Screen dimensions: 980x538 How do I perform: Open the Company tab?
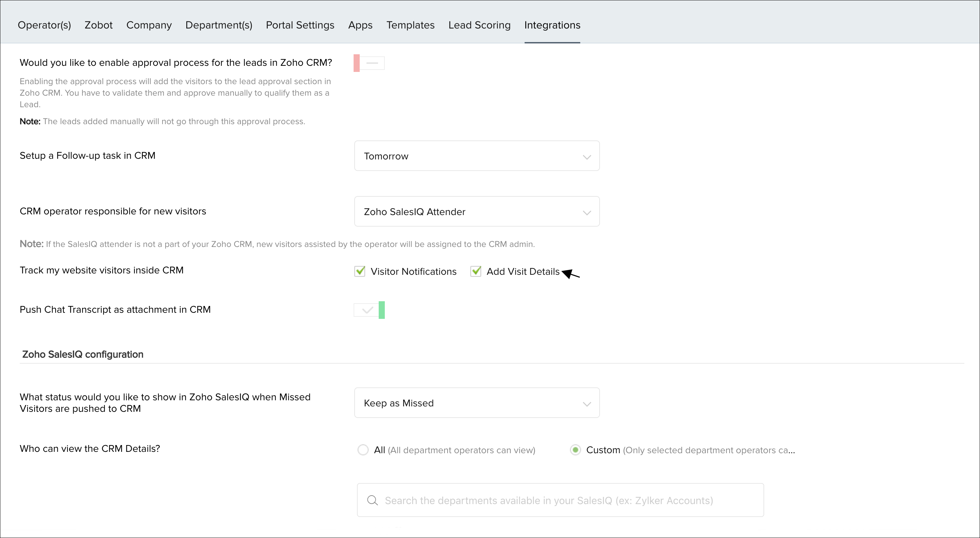149,25
